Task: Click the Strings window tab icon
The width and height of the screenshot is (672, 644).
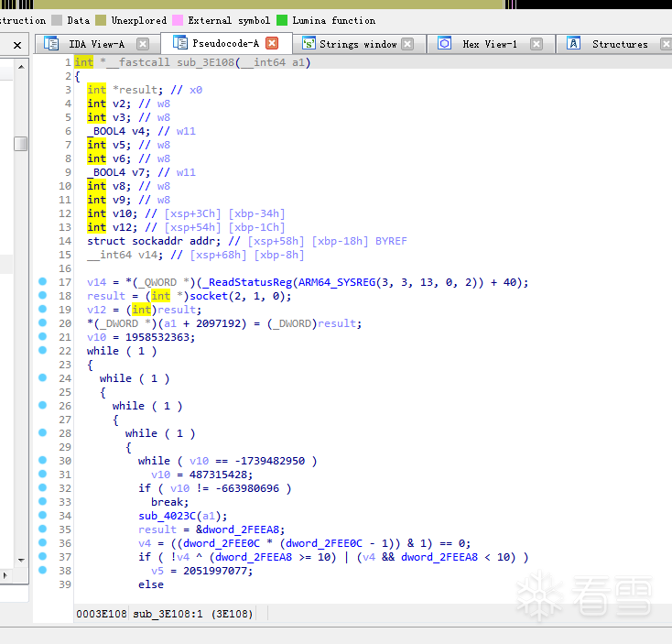Action: (309, 43)
